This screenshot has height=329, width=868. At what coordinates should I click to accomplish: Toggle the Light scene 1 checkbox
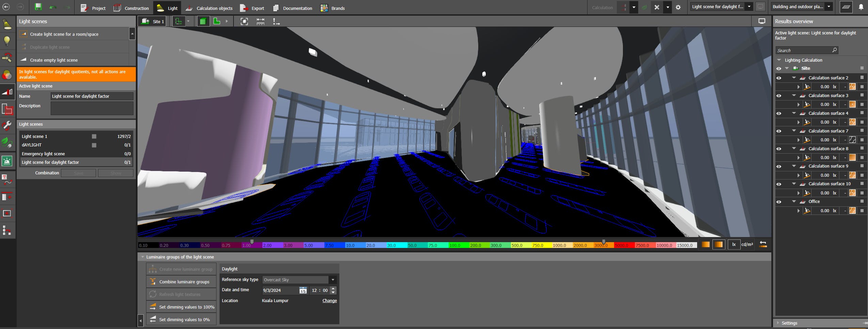click(x=94, y=136)
